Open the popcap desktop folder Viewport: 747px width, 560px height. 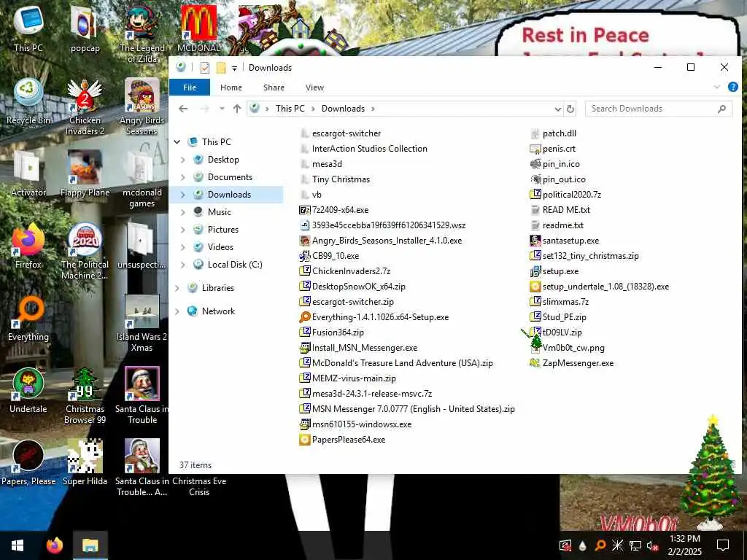pos(85,29)
